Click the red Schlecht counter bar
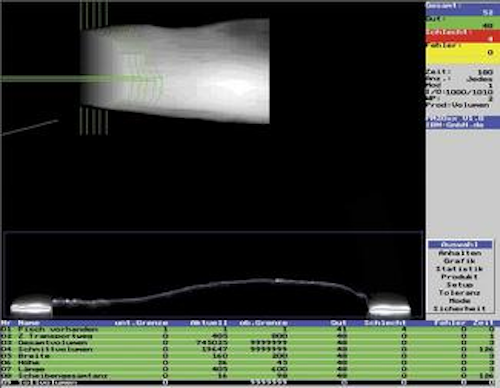Viewport: 500px width, 388px height. click(x=463, y=36)
